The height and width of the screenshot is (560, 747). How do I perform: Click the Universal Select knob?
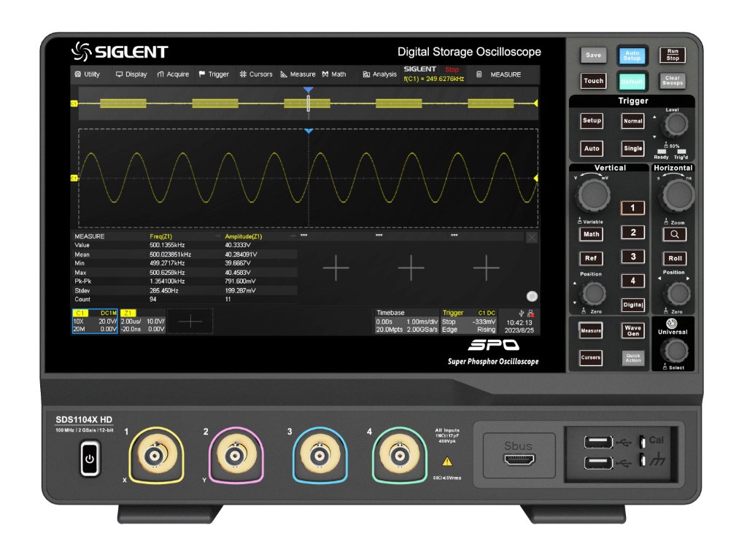pyautogui.click(x=674, y=351)
